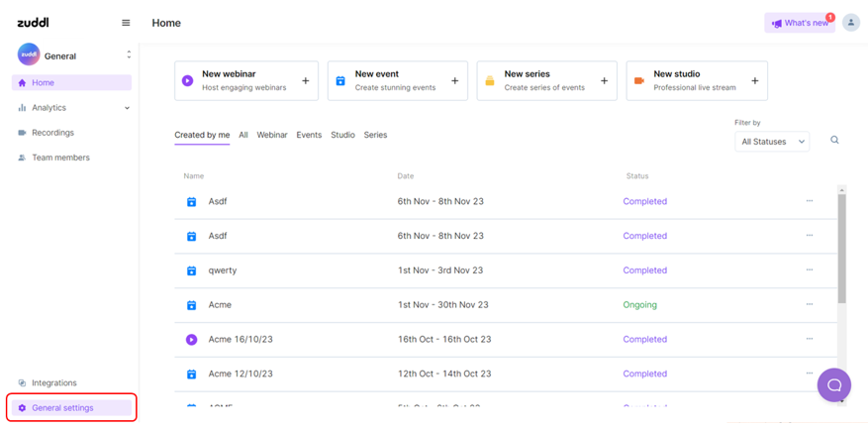Image resolution: width=868 pixels, height=428 pixels.
Task: Click the webinar icon of Acme 16/10/23
Action: pyautogui.click(x=192, y=340)
